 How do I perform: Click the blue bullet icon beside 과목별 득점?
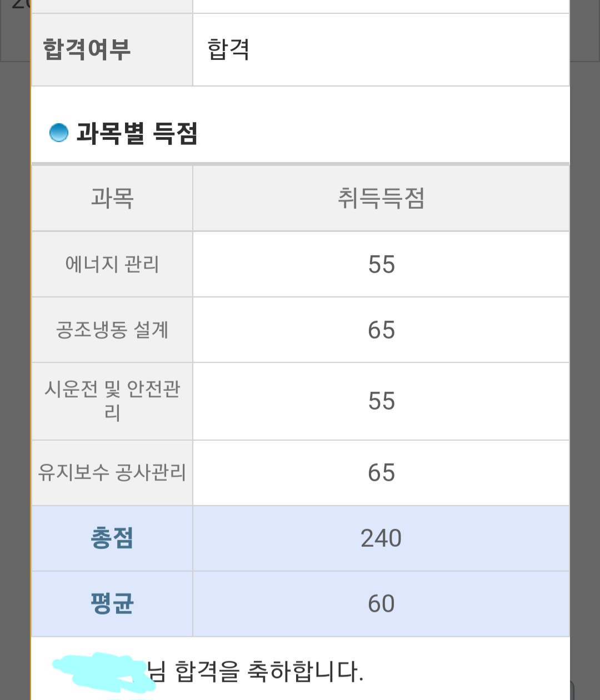[58, 133]
